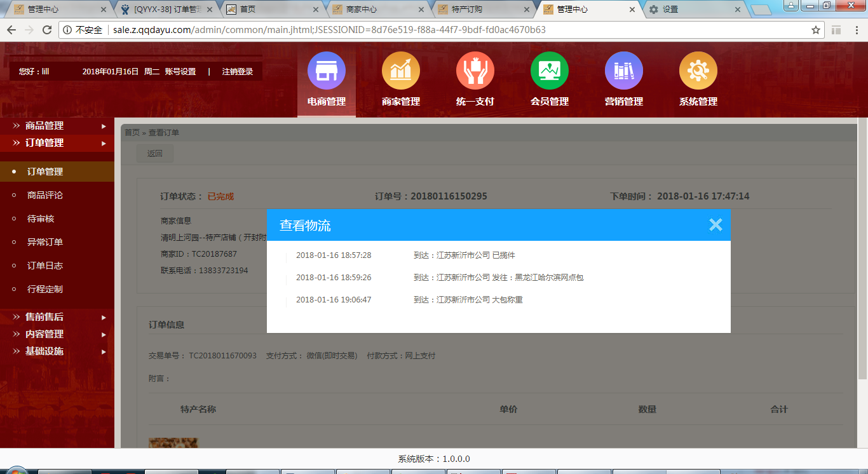Select 商品评论 in the sidebar

pyautogui.click(x=45, y=195)
